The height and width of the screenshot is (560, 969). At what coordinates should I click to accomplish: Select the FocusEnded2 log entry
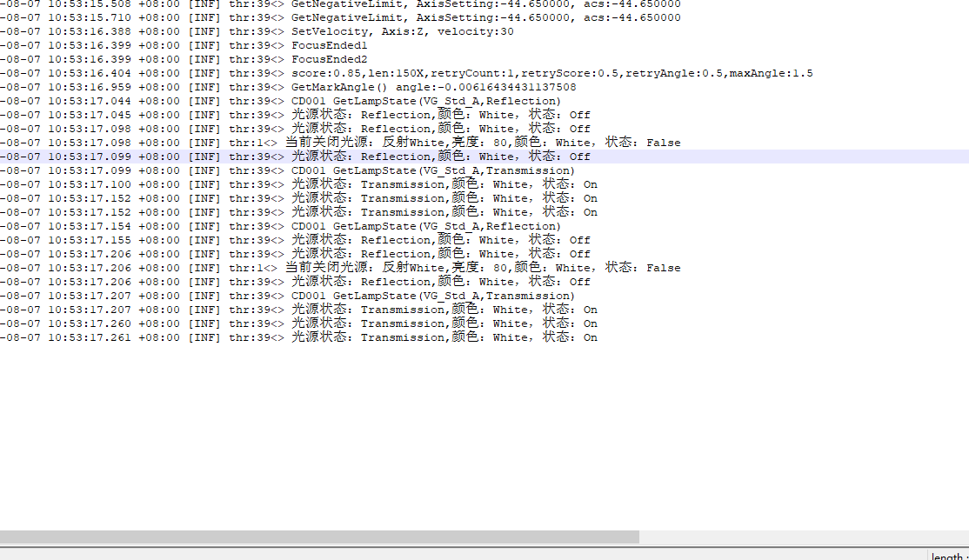coord(329,59)
